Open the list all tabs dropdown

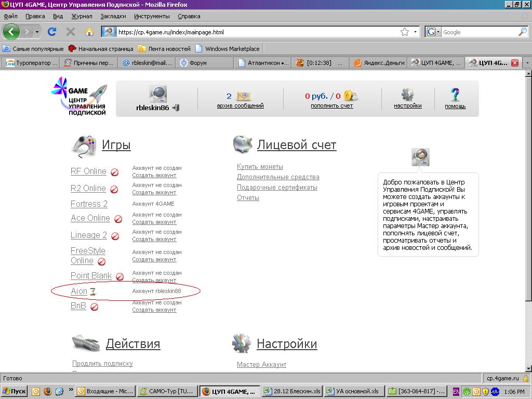pos(527,63)
